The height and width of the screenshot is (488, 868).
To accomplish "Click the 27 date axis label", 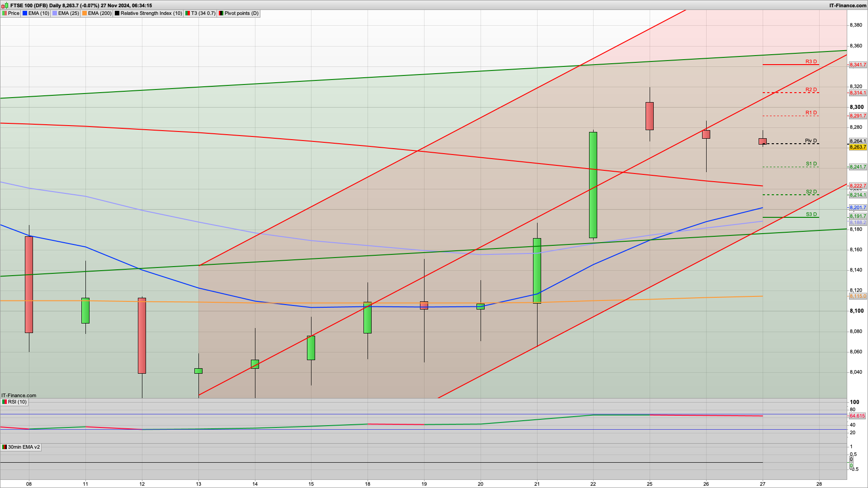I will [x=763, y=484].
